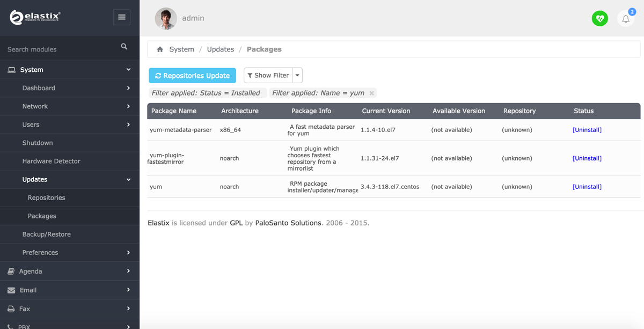Click the search magnifier icon in sidebar
The image size is (644, 329).
click(124, 47)
